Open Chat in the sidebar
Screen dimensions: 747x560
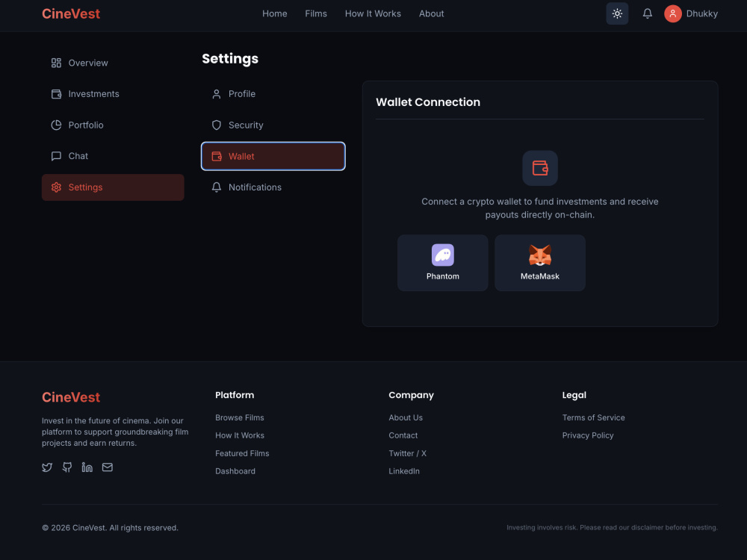tap(113, 156)
